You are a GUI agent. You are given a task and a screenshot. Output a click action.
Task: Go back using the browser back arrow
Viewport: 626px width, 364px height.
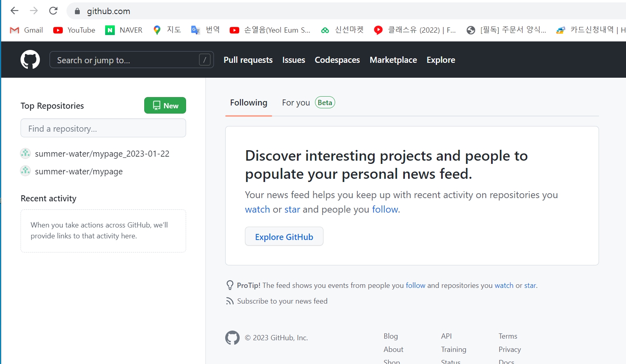point(15,11)
